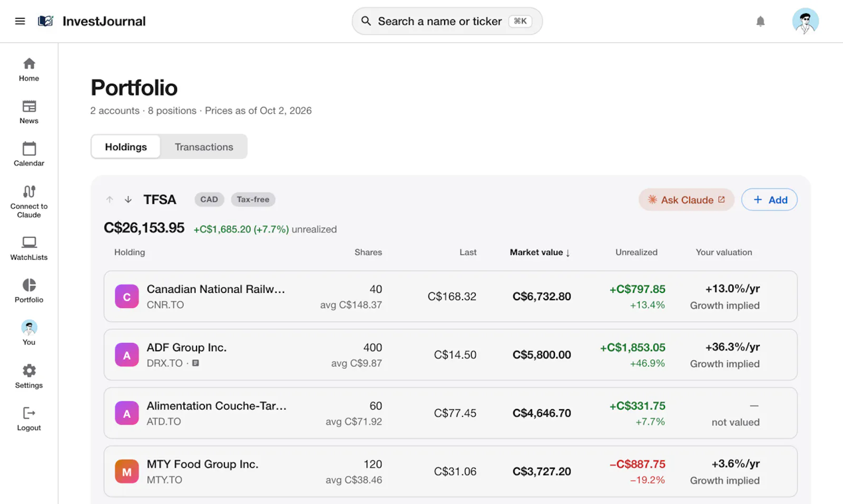The image size is (843, 504).
Task: Open Settings gear in sidebar
Action: [x=29, y=376]
